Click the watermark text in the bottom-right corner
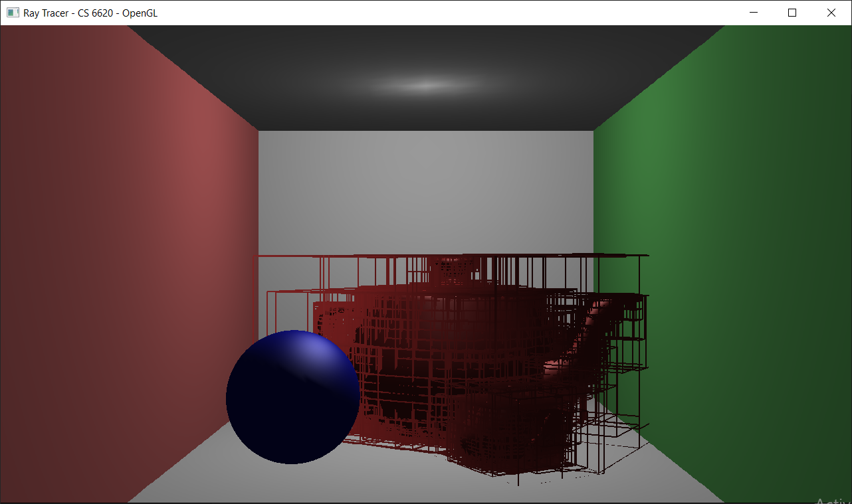The image size is (852, 504). pos(833,500)
